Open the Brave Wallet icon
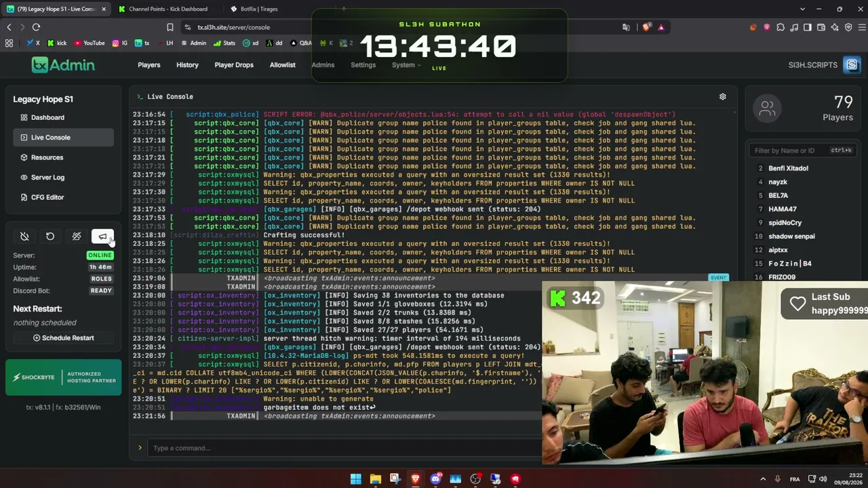 (x=821, y=27)
